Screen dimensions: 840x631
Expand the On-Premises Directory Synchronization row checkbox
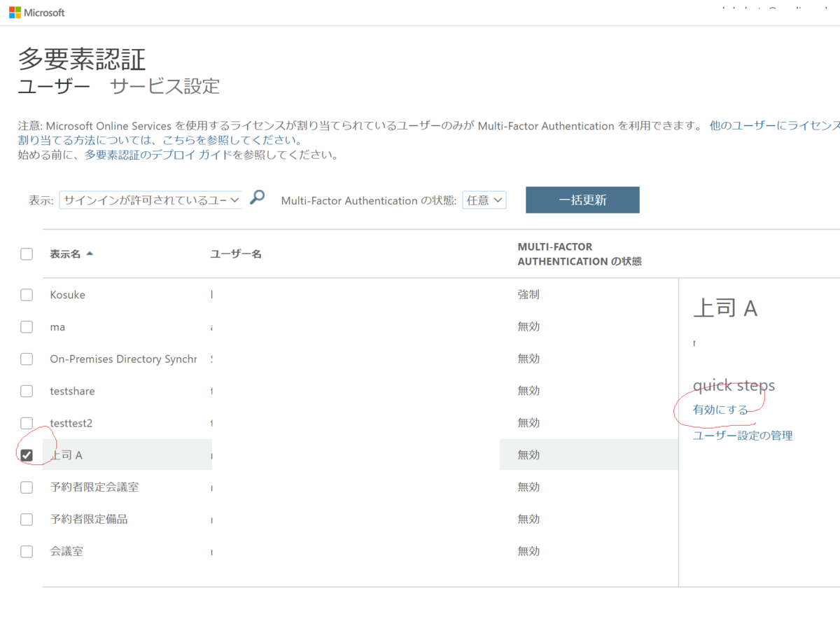point(26,359)
